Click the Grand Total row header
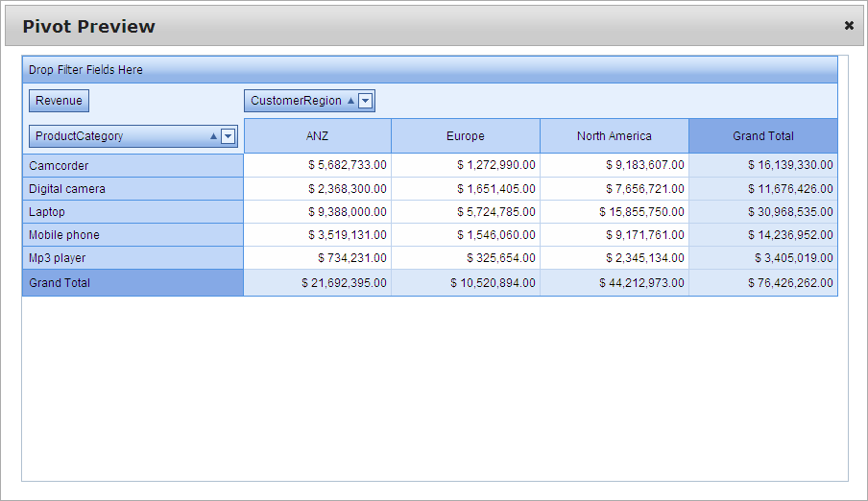This screenshot has width=868, height=501. (133, 283)
